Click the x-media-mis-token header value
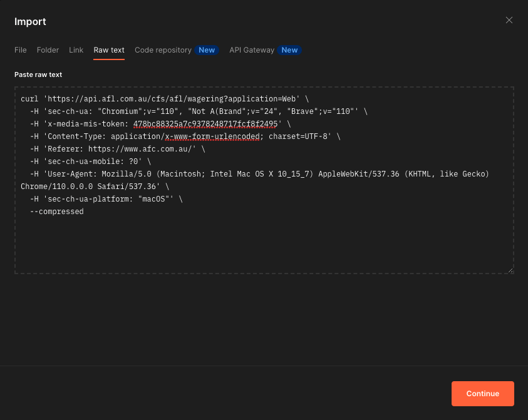528x420 pixels. tap(205, 124)
